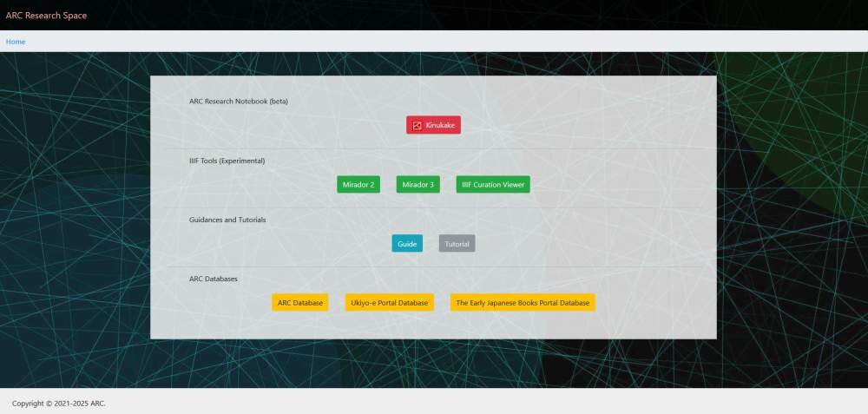Click the IIIF Tools (Experimental) heading
Screen dimensions: 868x414
[x=227, y=161]
